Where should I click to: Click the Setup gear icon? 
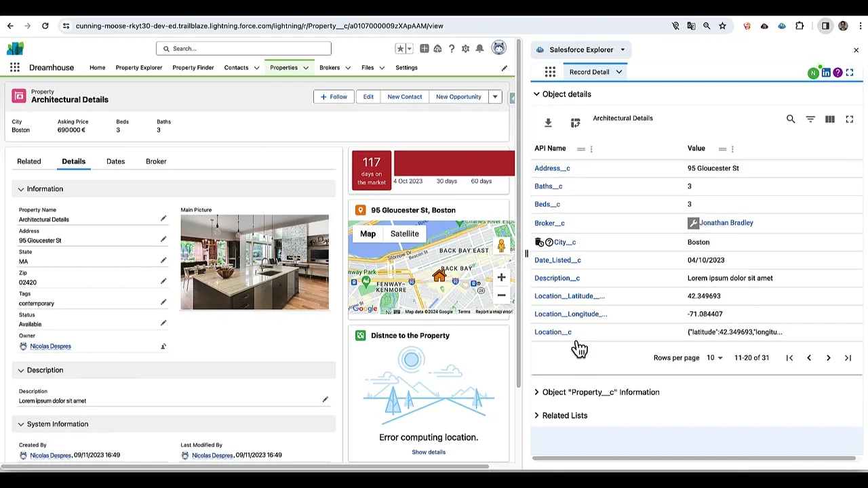[x=465, y=49]
